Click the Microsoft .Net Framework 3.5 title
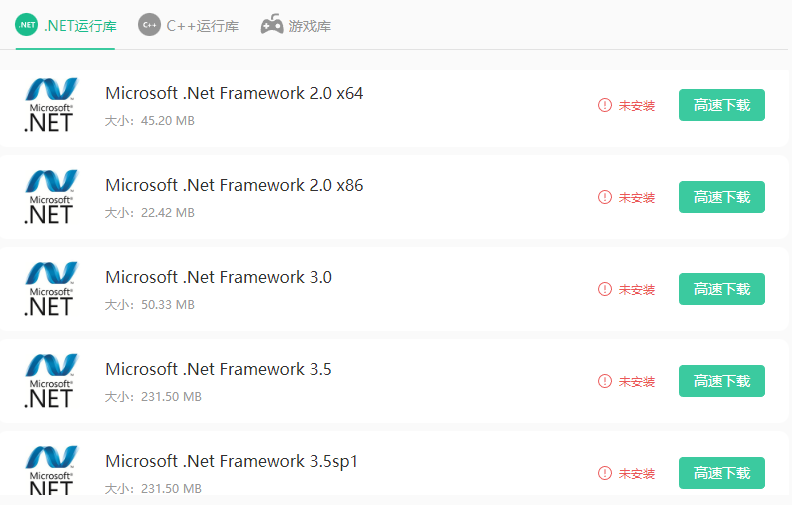This screenshot has width=792, height=505. click(x=218, y=369)
